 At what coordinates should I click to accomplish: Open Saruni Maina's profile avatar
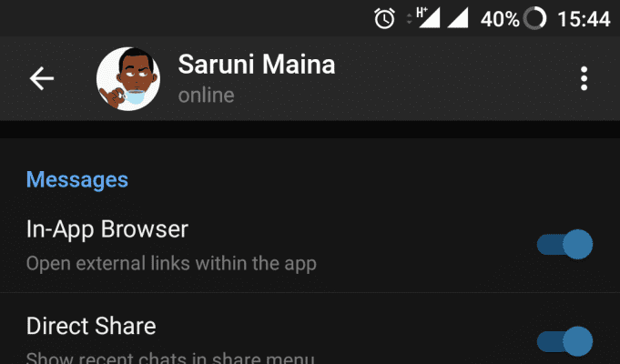(x=128, y=78)
